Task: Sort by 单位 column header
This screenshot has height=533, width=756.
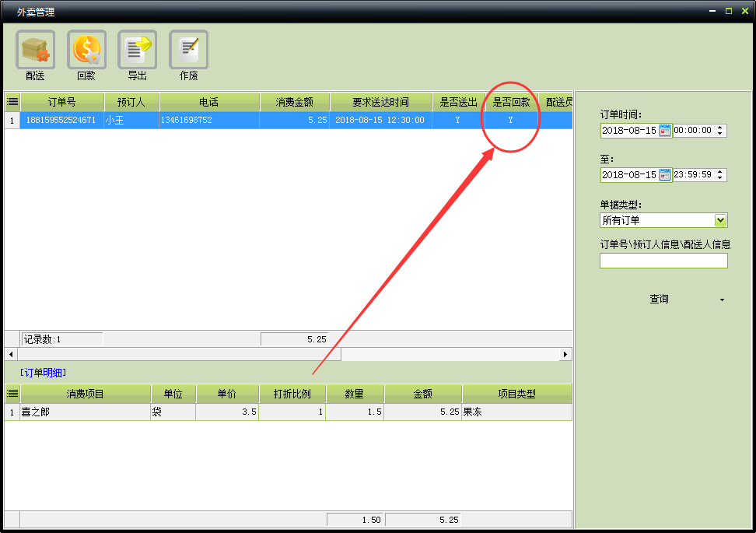Action: point(173,394)
